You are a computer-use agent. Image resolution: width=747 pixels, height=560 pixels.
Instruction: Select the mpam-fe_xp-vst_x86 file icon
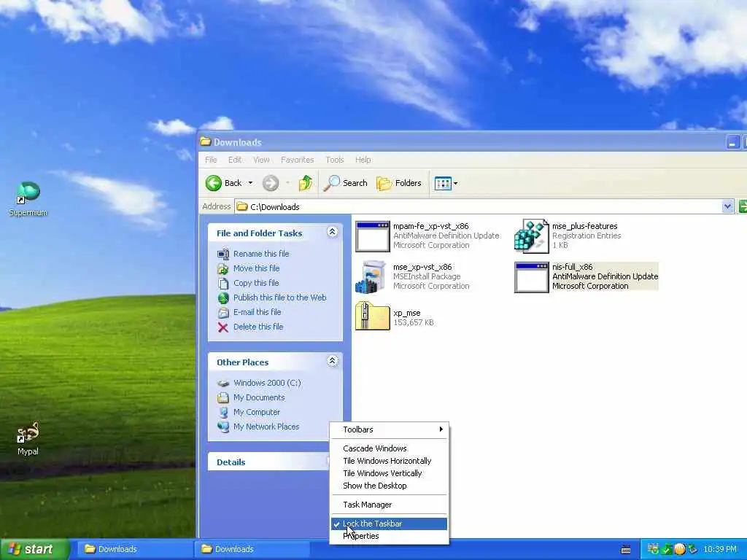pyautogui.click(x=373, y=236)
